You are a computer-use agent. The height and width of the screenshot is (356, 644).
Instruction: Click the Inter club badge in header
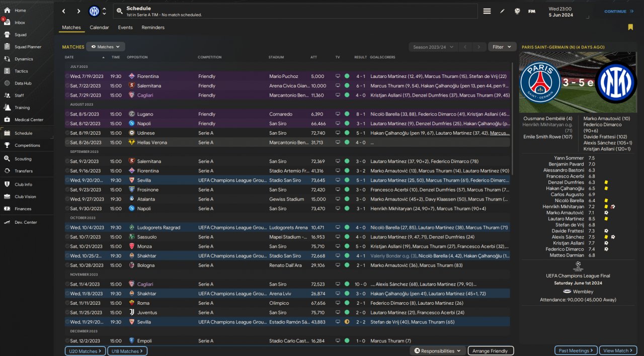[x=94, y=11]
